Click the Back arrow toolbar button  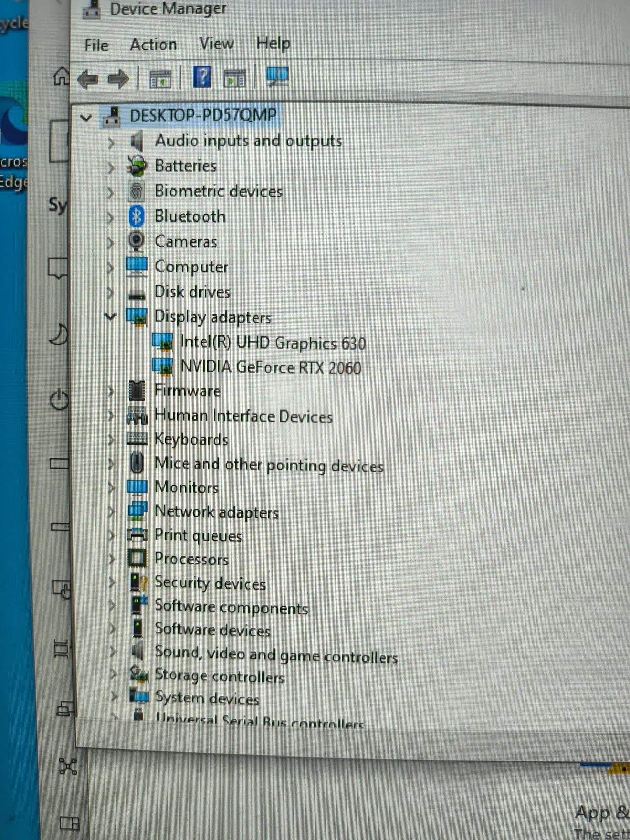[88, 80]
